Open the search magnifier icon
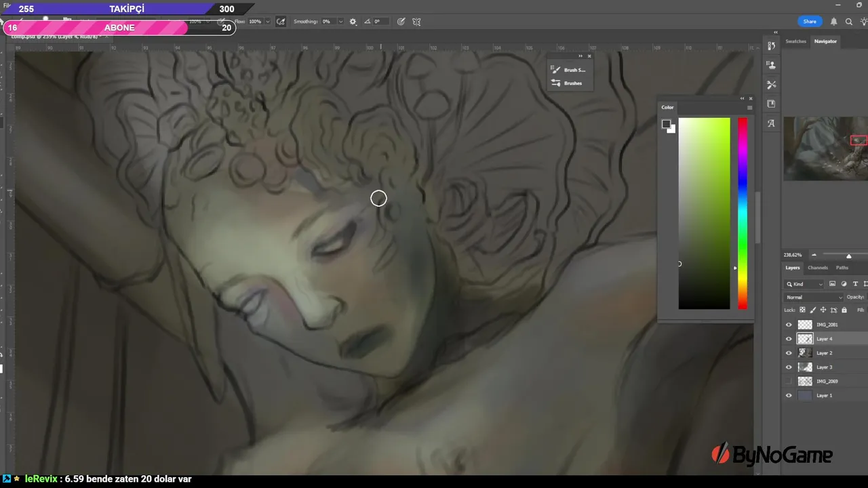The image size is (868, 488). tap(849, 22)
